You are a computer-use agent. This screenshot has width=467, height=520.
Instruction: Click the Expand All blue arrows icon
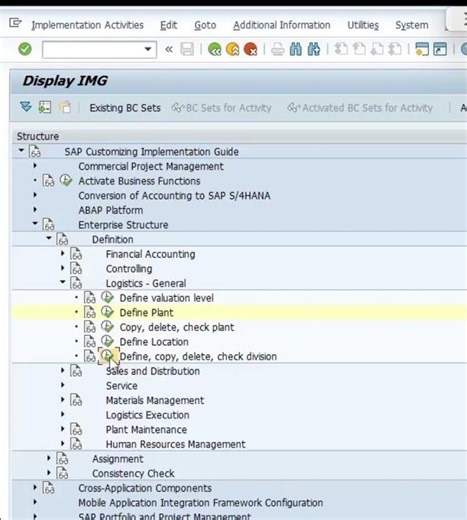(x=26, y=107)
